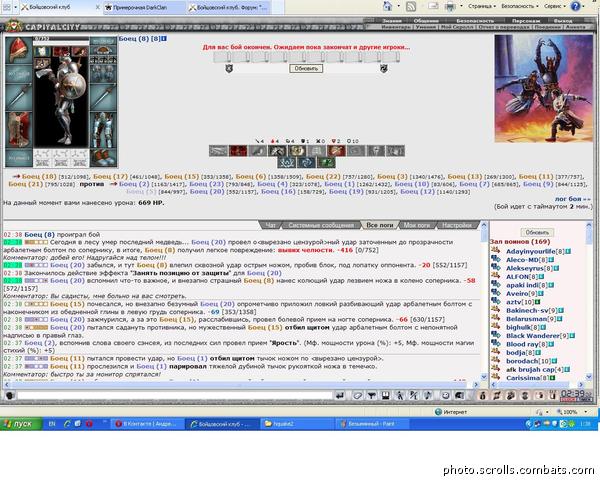
Task: Click the red boots equipment slot
Action: click(103, 158)
